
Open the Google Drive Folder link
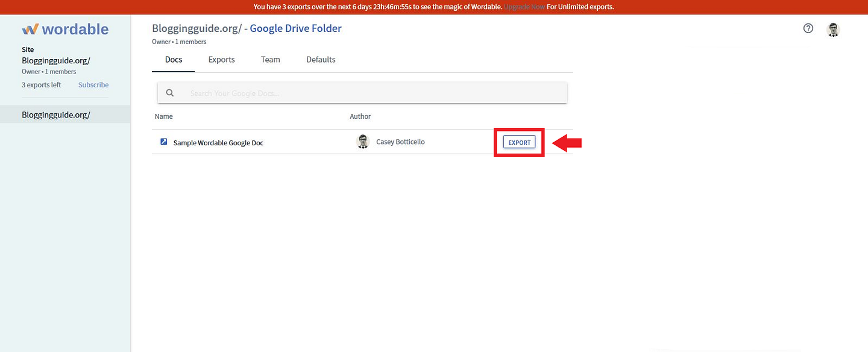tap(296, 28)
